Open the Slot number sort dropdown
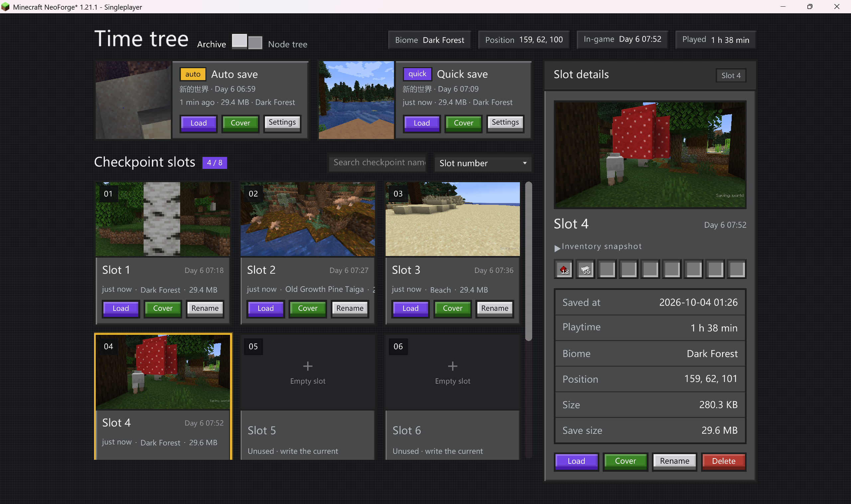This screenshot has width=851, height=504. [483, 163]
